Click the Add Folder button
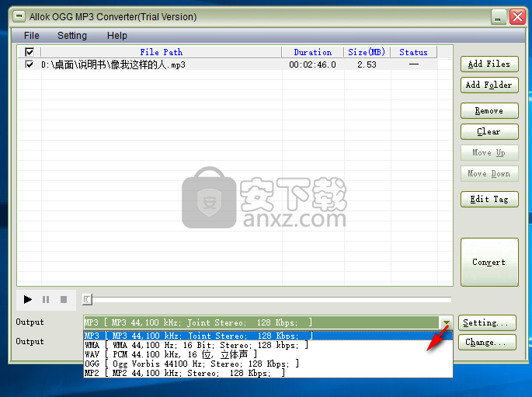Image resolution: width=532 pixels, height=397 pixels. tap(489, 85)
